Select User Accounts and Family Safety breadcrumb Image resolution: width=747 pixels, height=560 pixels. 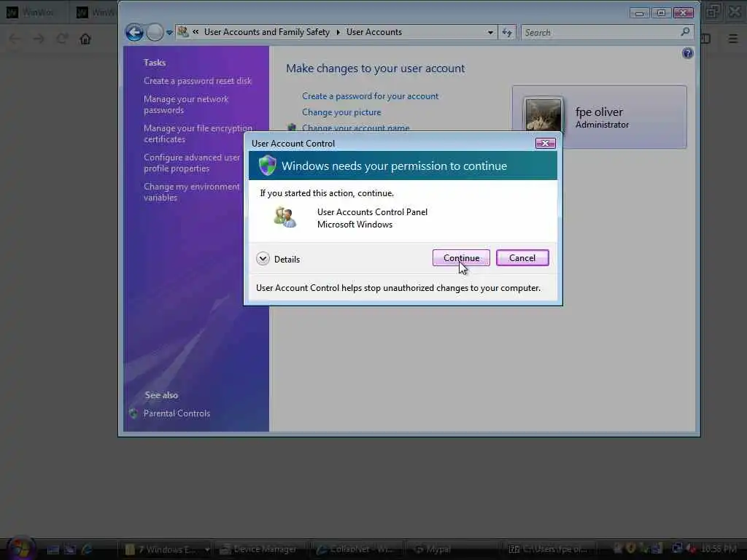coord(267,32)
